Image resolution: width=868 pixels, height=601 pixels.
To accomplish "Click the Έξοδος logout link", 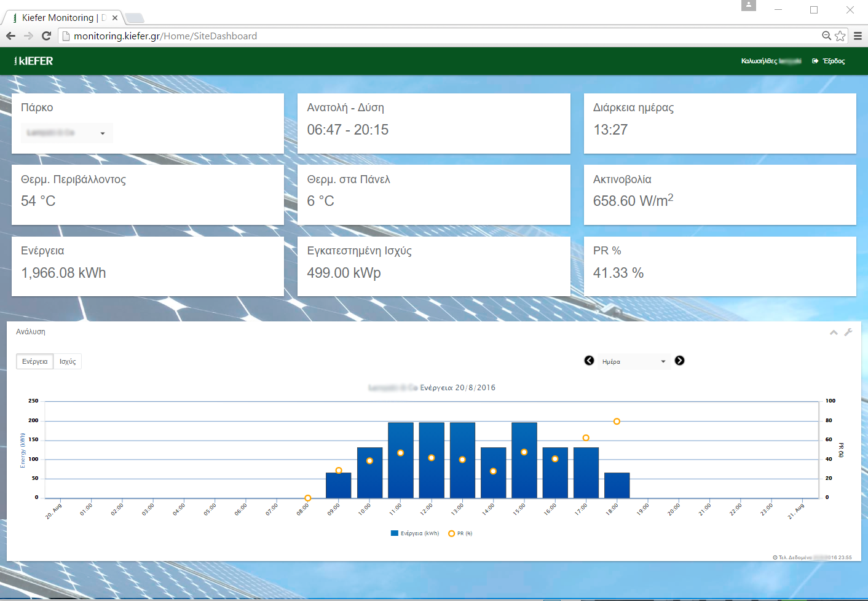I will pyautogui.click(x=829, y=61).
